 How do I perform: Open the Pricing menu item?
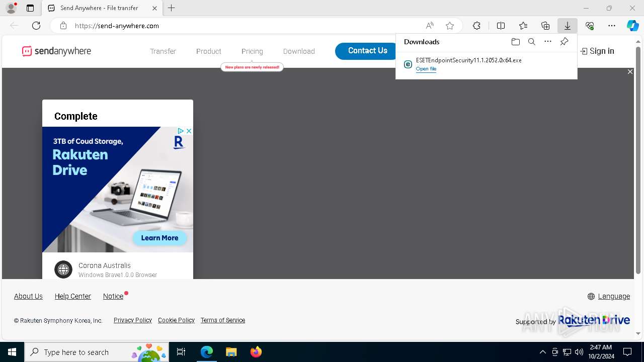coord(252,51)
